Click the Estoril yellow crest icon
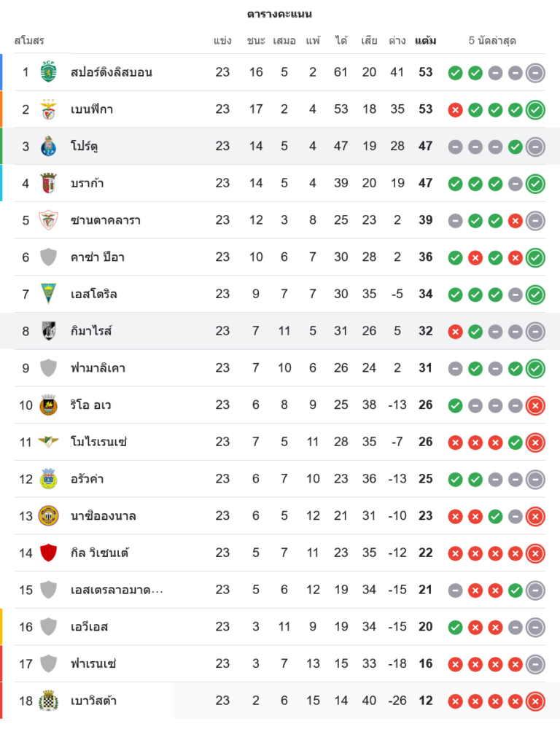This screenshot has width=560, height=729. click(x=48, y=294)
